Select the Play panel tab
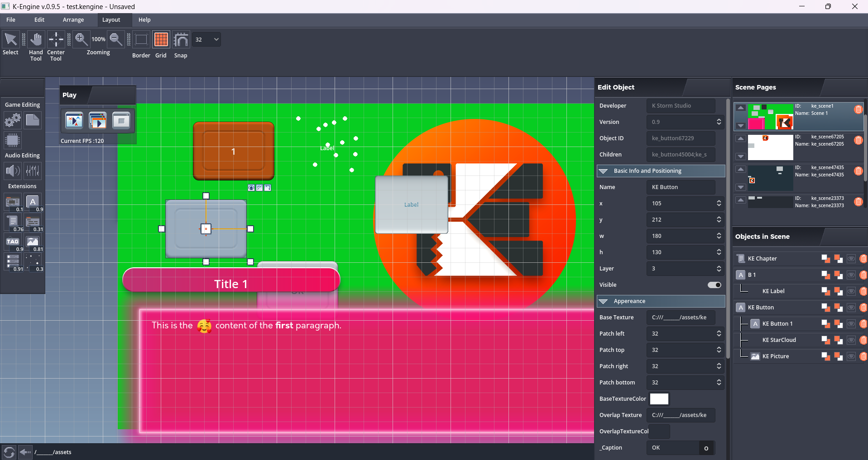 (70, 95)
